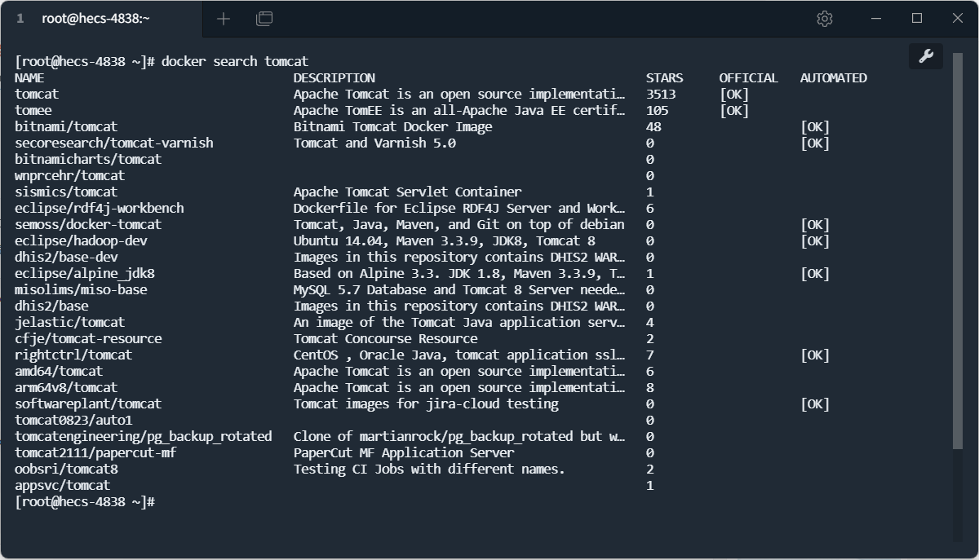Viewport: 979px width, 560px height.
Task: Click the vertical scrollbar on the right
Action: click(x=958, y=245)
